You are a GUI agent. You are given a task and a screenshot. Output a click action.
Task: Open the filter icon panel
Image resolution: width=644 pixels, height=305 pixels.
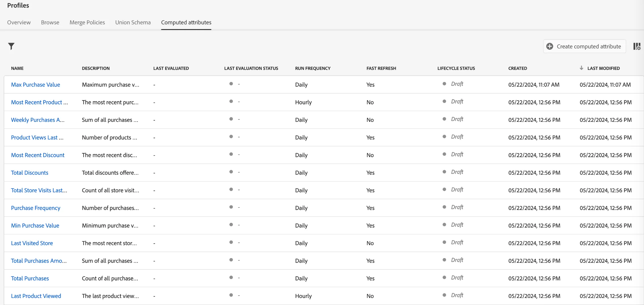[x=11, y=46]
